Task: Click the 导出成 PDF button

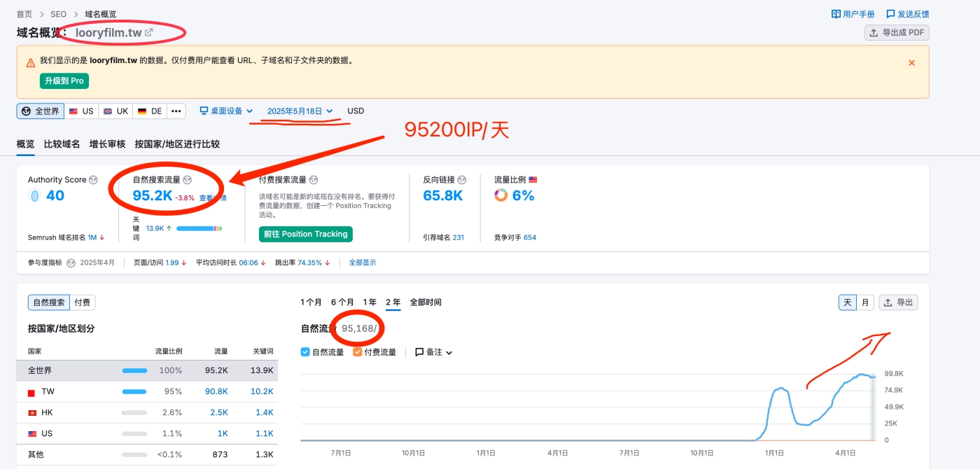Action: pos(897,32)
